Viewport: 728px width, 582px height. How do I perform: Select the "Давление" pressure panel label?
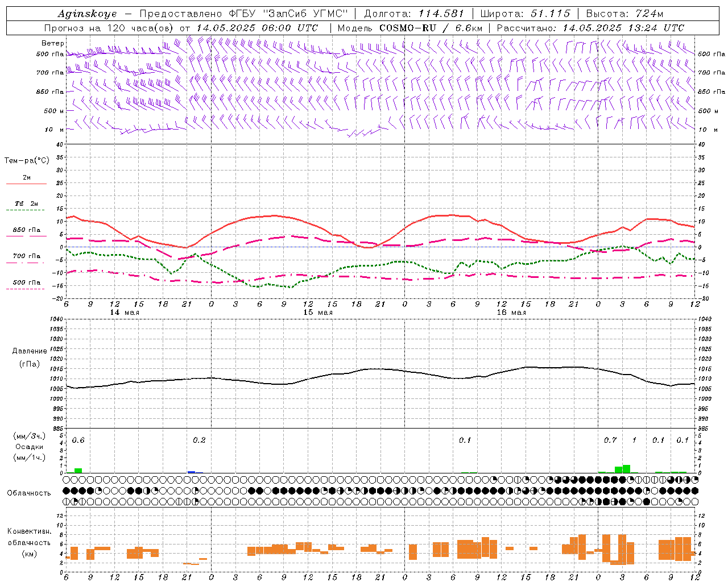30,351
